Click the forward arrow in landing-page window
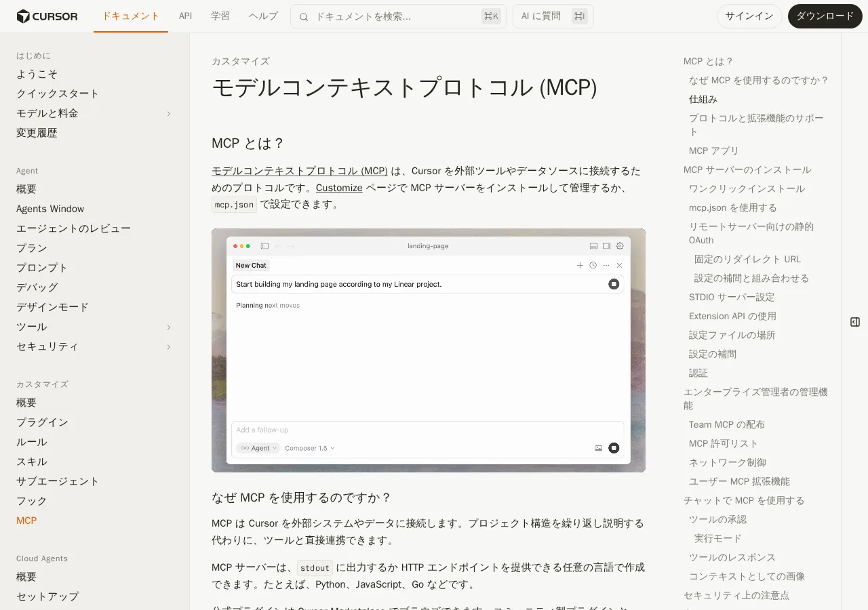Image resolution: width=868 pixels, height=610 pixels. tap(291, 246)
